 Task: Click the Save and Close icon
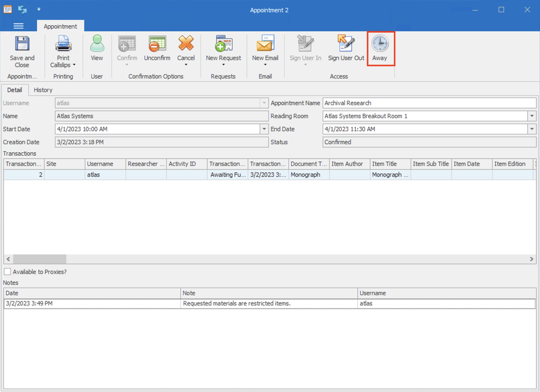(22, 44)
